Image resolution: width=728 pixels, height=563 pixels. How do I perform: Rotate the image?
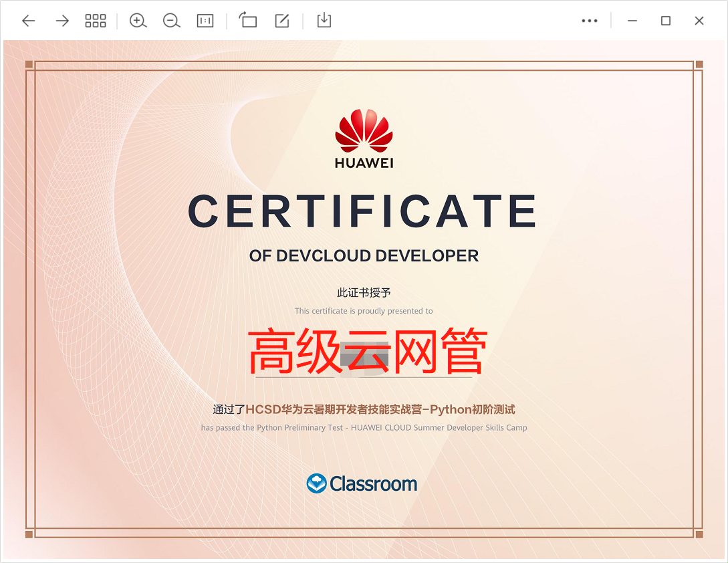[x=248, y=21]
